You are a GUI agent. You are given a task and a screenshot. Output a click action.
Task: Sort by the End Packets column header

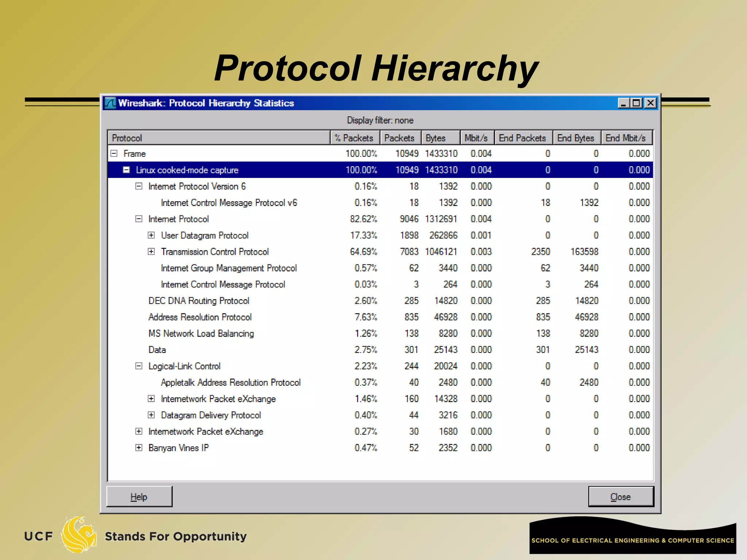click(x=524, y=138)
